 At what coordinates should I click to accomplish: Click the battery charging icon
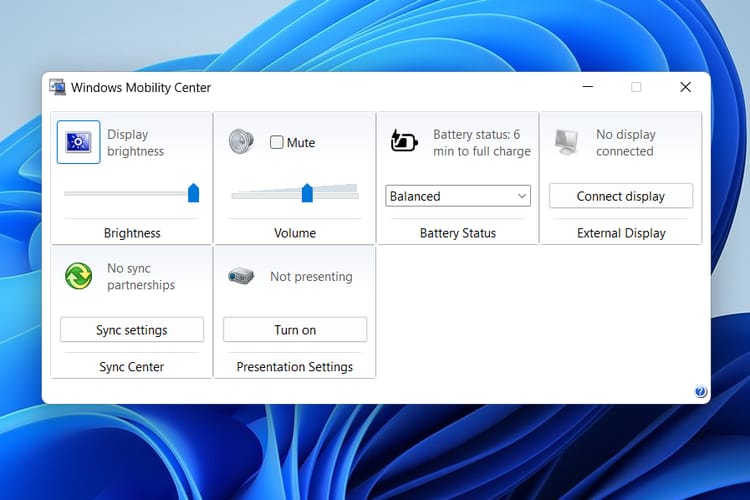click(x=404, y=140)
